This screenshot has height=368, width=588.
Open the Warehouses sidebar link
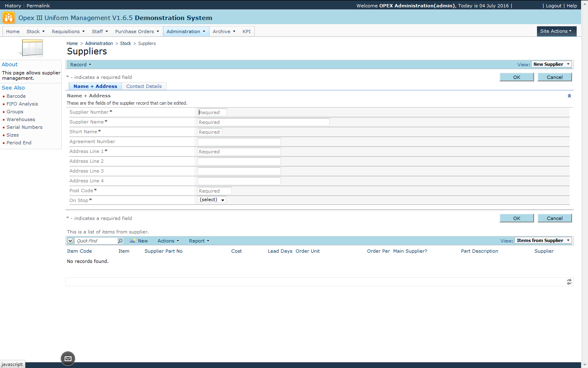20,119
